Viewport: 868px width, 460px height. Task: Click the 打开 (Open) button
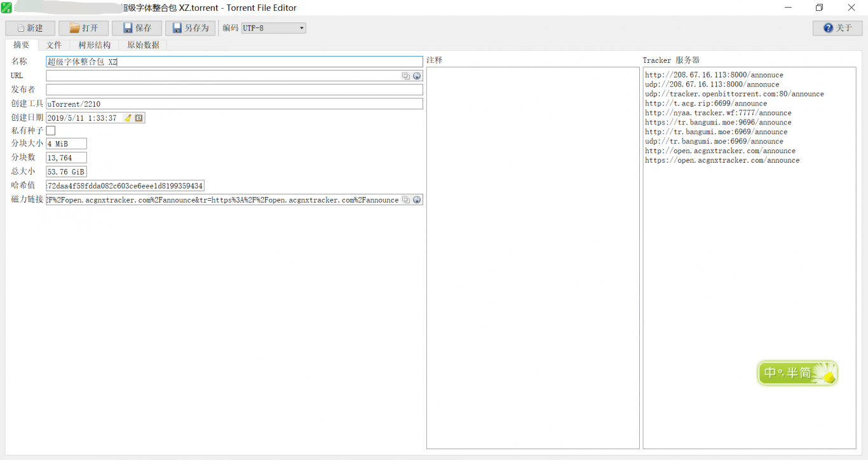(x=83, y=28)
